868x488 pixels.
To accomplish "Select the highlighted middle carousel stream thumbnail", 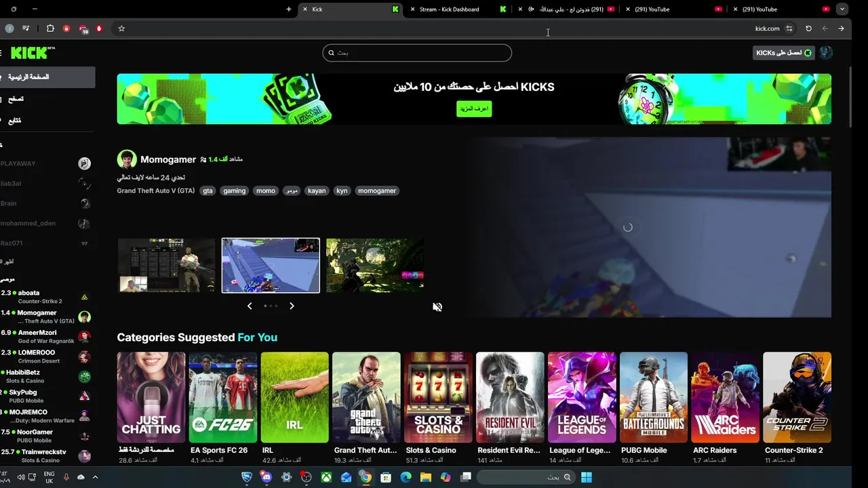I will click(271, 265).
